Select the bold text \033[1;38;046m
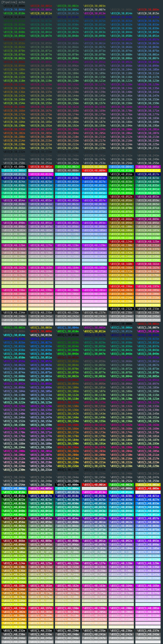This screenshot has width=163, height=644. click(x=68, y=354)
